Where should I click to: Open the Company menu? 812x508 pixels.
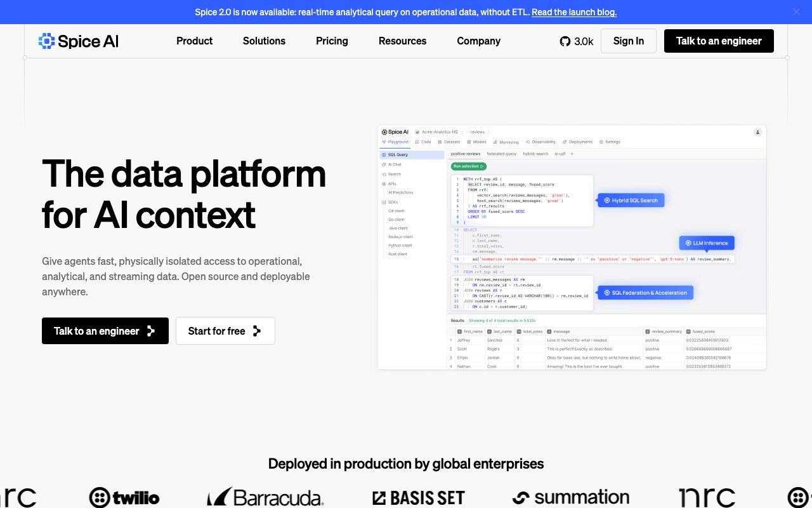point(479,41)
